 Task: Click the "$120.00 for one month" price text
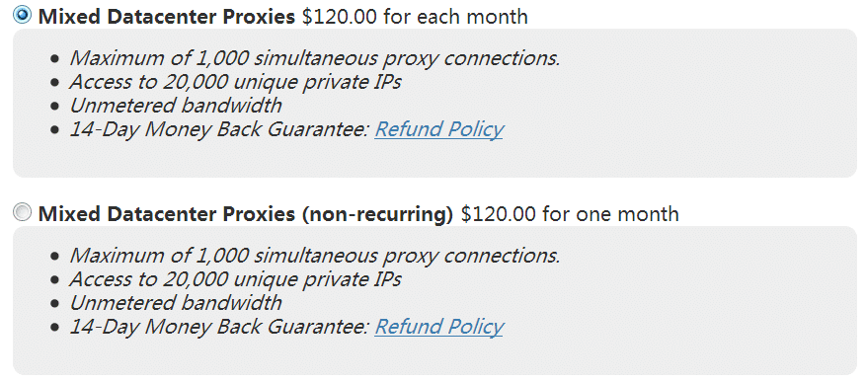(570, 213)
